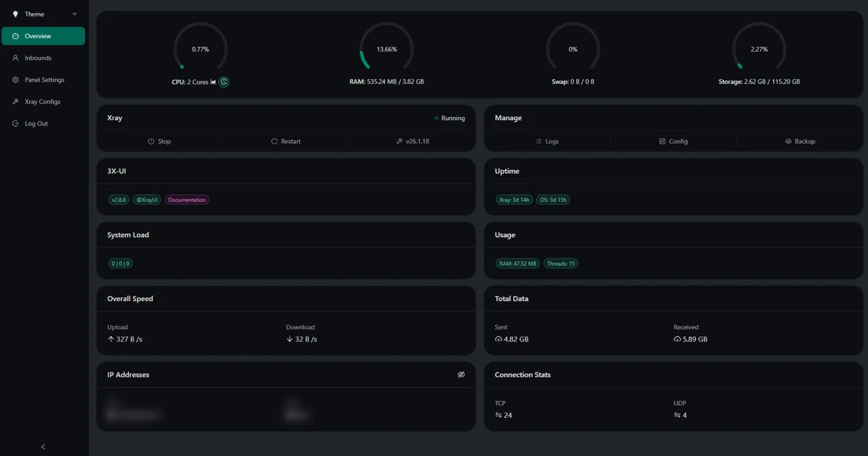
Task: Click the CPU history chart icon
Action: click(213, 81)
